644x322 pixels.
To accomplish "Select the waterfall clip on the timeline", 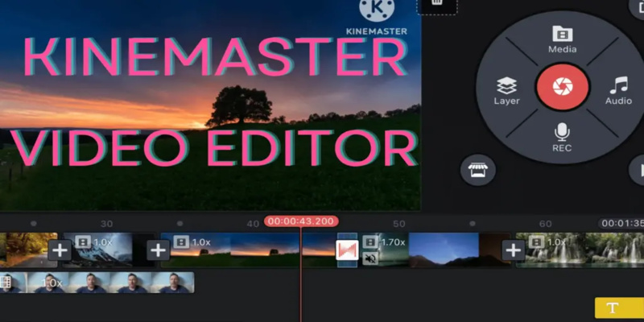I will pyautogui.click(x=580, y=250).
